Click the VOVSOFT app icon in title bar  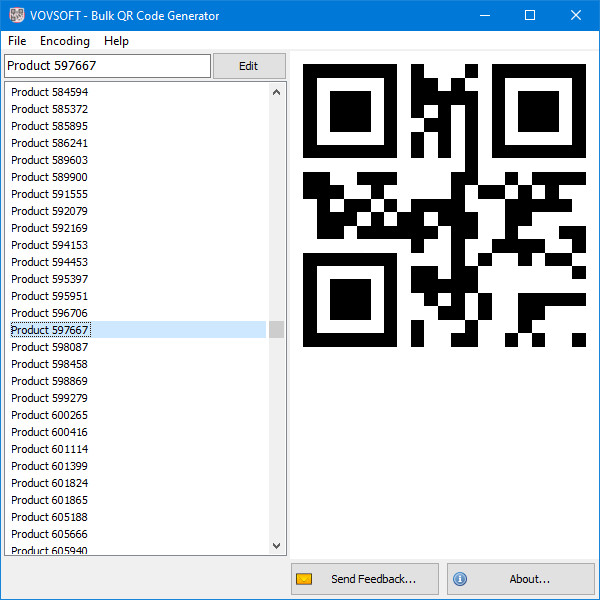click(x=16, y=15)
